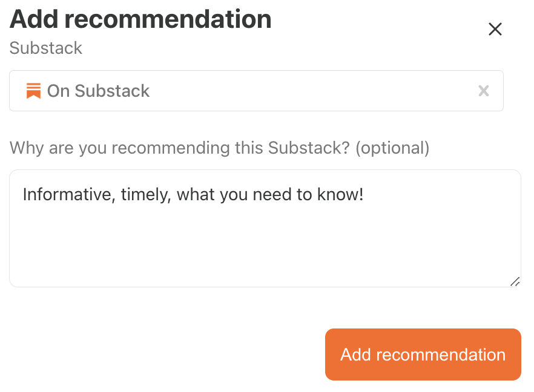Focus the Substack publication selector field
The width and height of the screenshot is (534, 392).
click(x=256, y=91)
